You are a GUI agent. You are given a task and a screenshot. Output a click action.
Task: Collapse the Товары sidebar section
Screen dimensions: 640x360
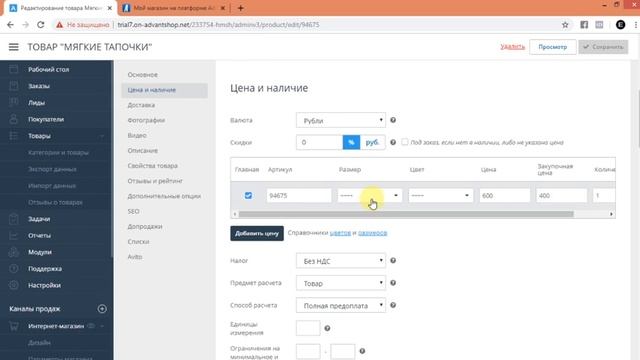102,136
